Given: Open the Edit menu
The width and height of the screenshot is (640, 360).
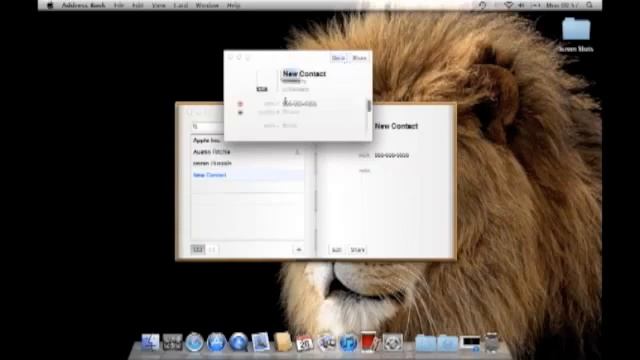Looking at the screenshot, I should click(138, 5).
